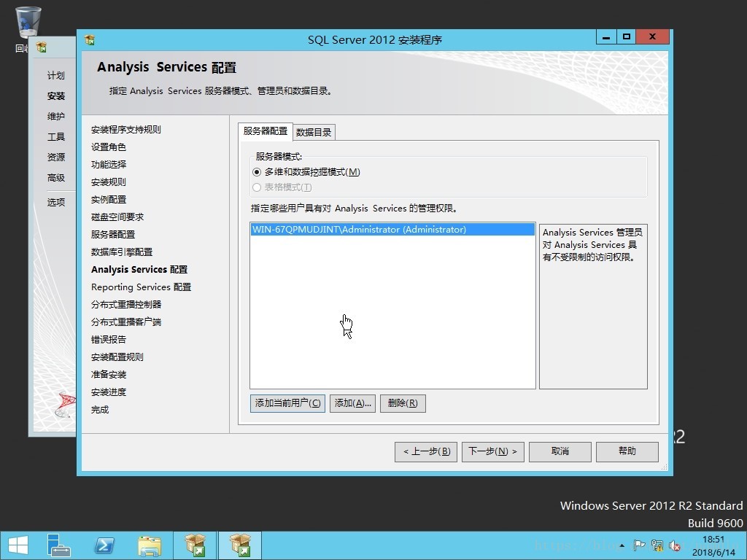747x560 pixels.
Task: Click the 添加(A)... button
Action: [x=352, y=403]
